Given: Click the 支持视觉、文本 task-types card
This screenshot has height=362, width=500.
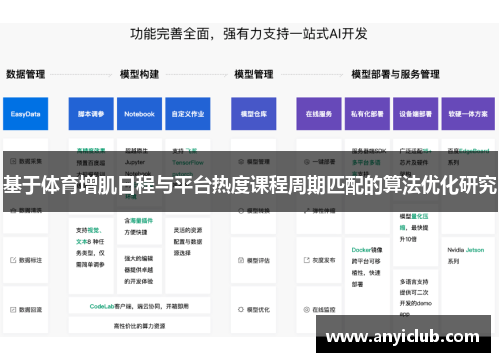Looking at the screenshot, I should [x=91, y=256].
